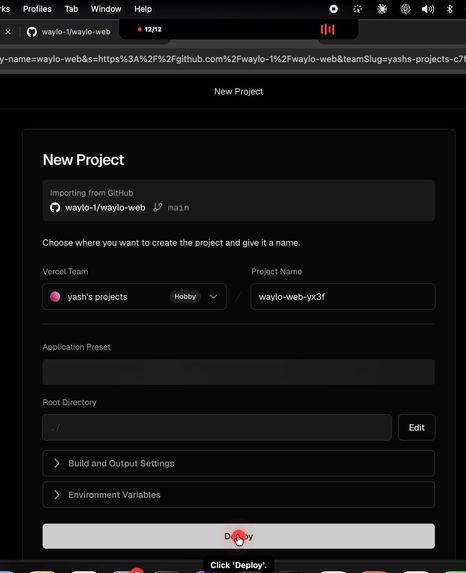The image size is (466, 573).
Task: Click the red audio waveform recording indicator
Action: click(327, 29)
